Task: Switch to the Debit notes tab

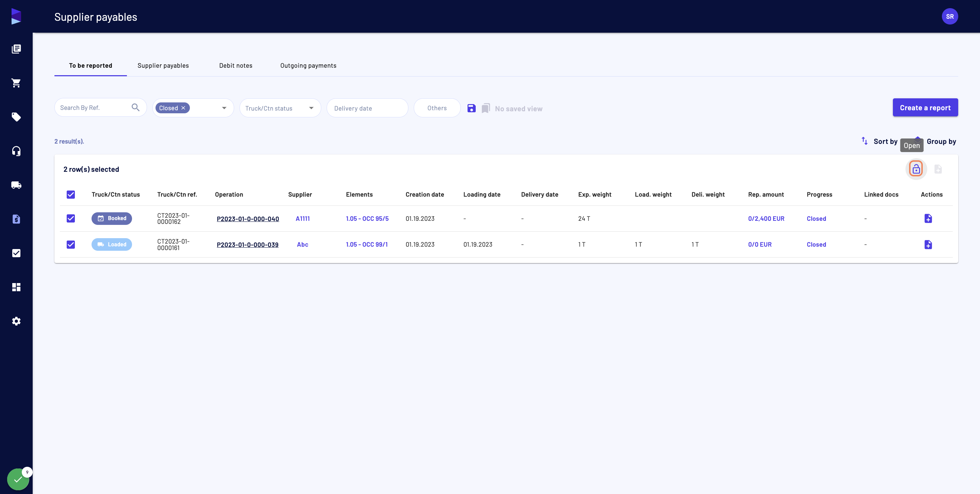Action: 236,65
